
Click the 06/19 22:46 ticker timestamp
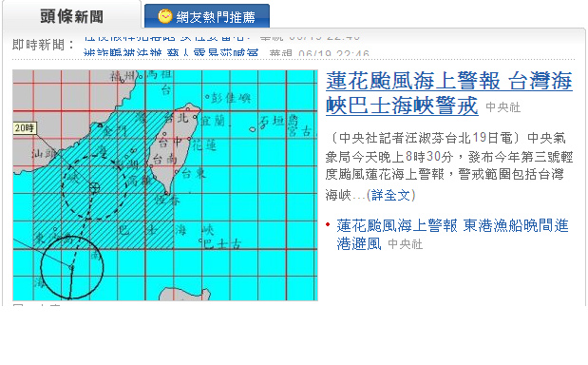[x=333, y=53]
